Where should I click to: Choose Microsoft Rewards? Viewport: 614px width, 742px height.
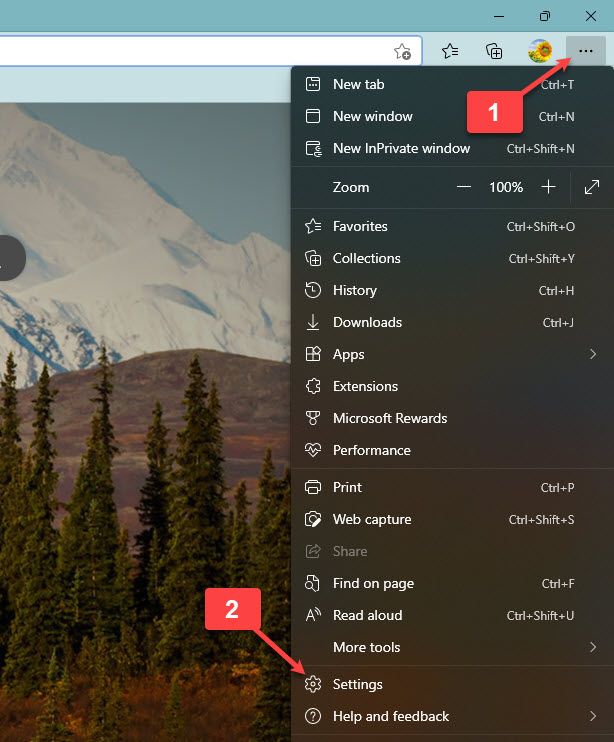(x=390, y=418)
